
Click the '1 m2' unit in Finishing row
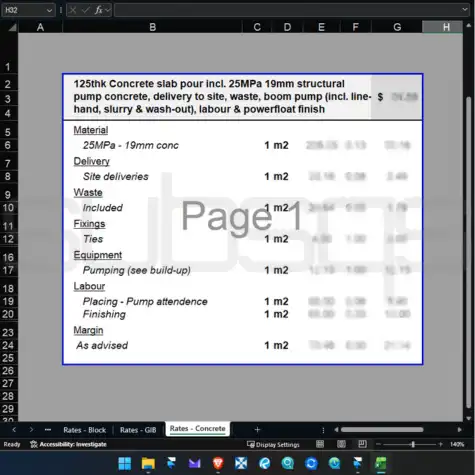point(276,314)
